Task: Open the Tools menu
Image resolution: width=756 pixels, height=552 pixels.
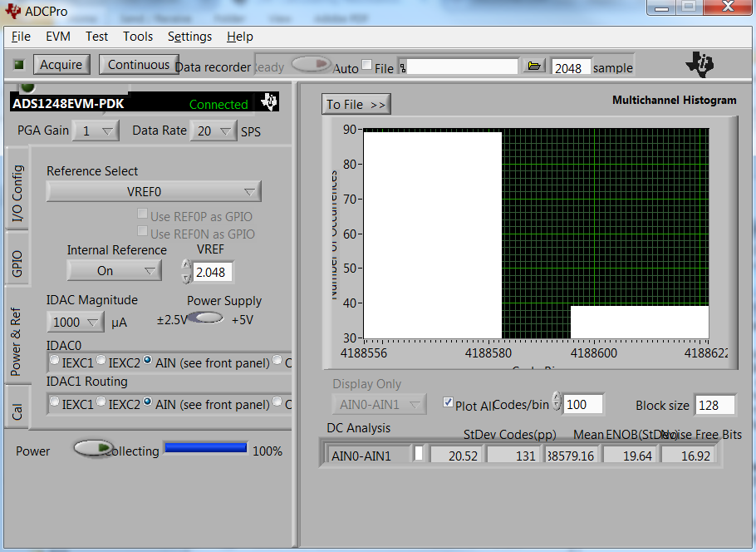Action: pos(138,37)
